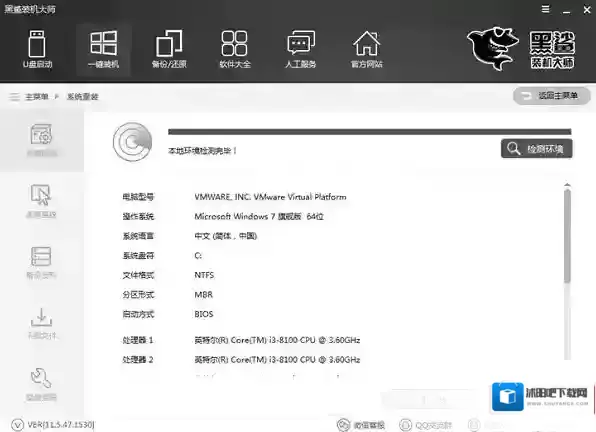Viewport: 596px width, 432px height.
Task: Open 微信客服 WeChat support icon
Action: pos(344,425)
